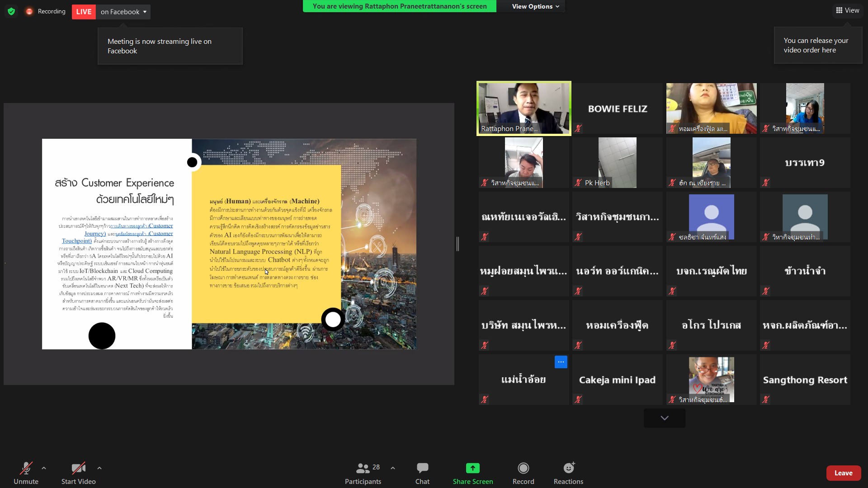868x488 pixels.
Task: Expand the arrow next to Participants
Action: 393,468
